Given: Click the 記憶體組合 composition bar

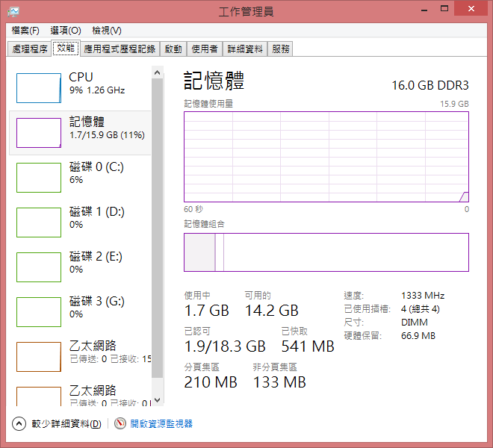Looking at the screenshot, I should coord(326,252).
